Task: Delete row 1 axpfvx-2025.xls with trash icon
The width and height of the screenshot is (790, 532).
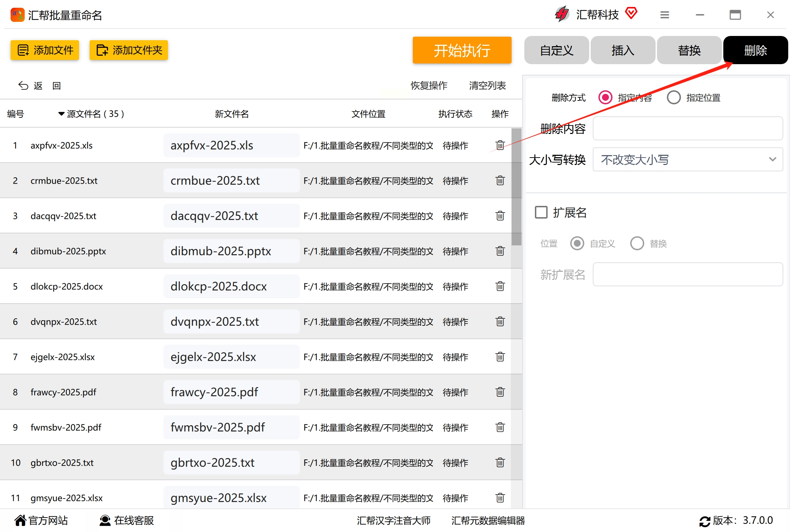Action: (x=500, y=145)
